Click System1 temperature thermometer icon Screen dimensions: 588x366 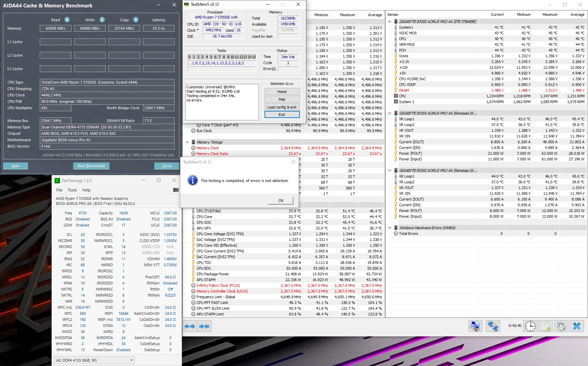coord(396,27)
